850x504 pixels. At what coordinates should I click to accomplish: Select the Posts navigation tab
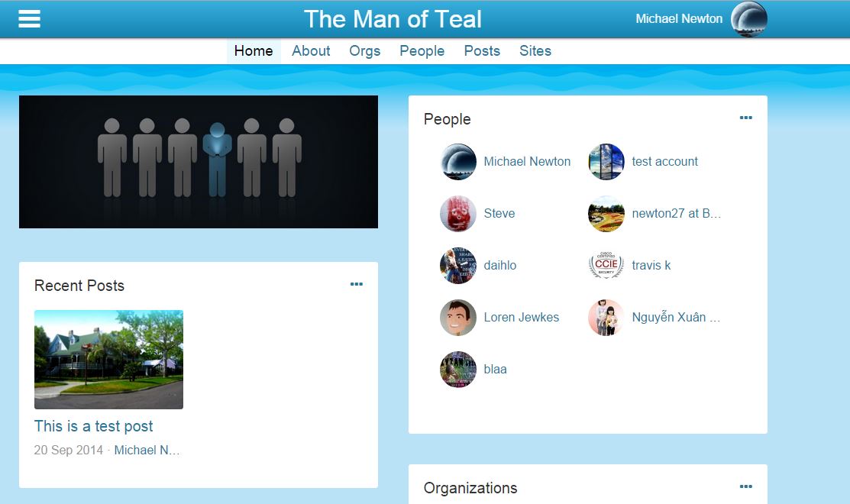pyautogui.click(x=482, y=51)
